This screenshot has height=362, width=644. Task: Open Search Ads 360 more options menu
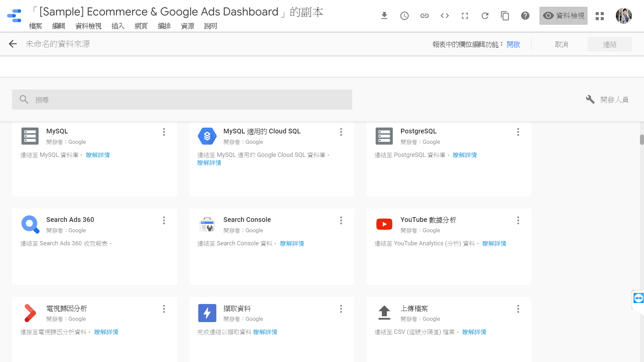click(164, 220)
